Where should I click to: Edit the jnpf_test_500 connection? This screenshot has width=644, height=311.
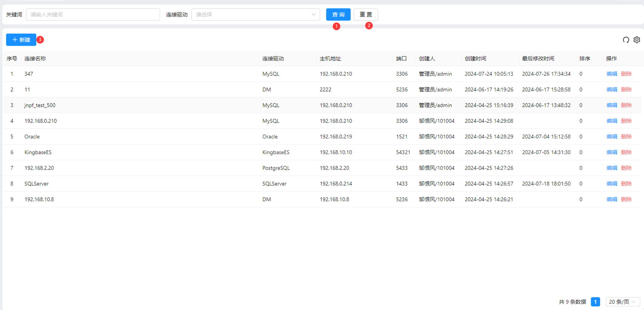click(611, 105)
